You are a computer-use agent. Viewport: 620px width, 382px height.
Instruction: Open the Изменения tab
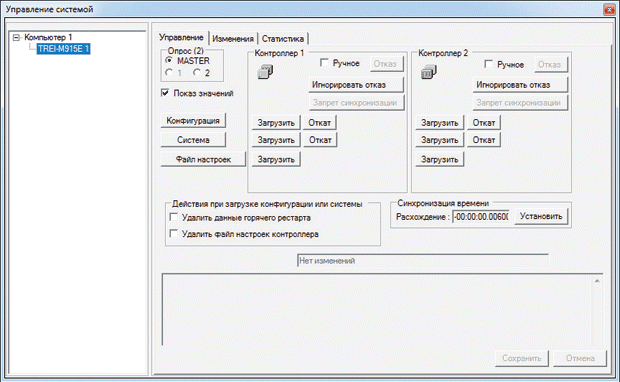tap(233, 39)
